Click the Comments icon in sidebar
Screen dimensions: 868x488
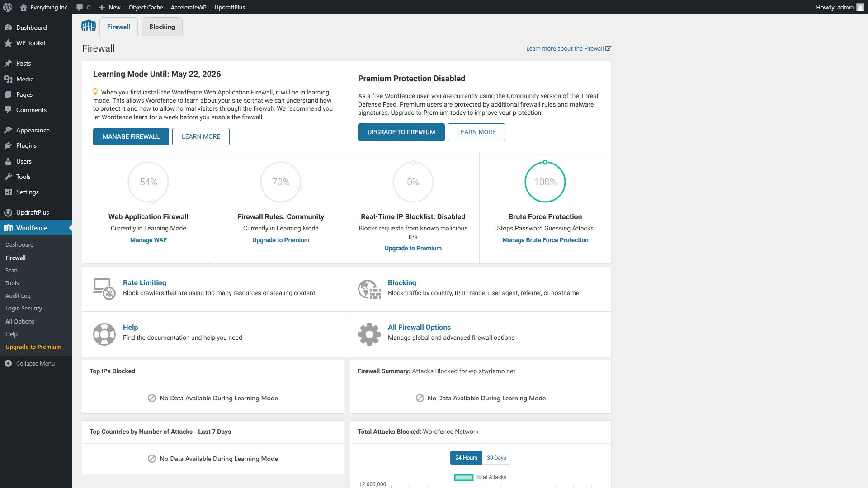8,110
